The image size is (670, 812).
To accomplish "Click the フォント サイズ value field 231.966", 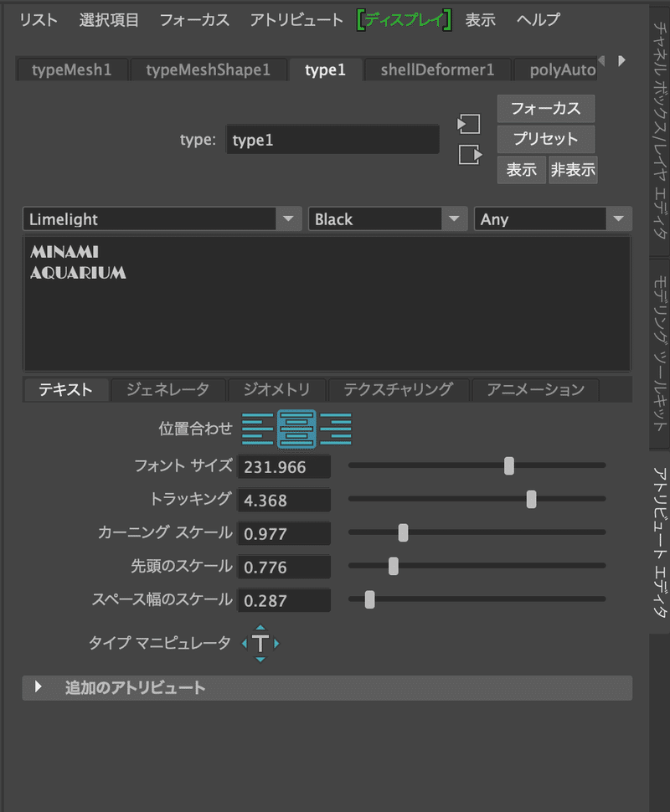I will pos(284,466).
